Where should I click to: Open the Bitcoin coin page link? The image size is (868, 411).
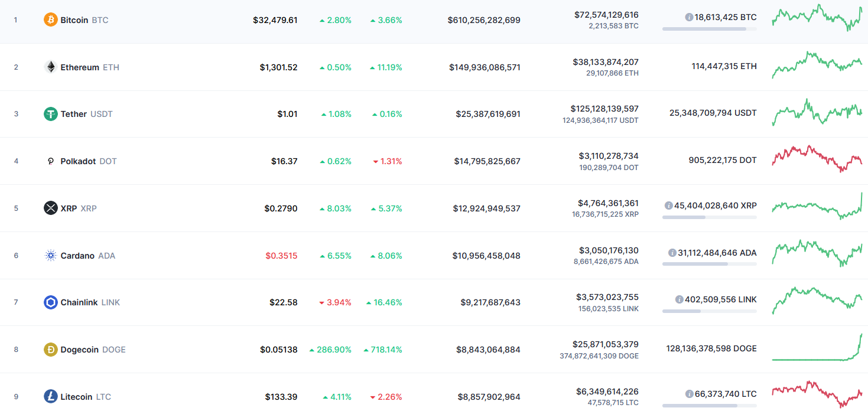(x=84, y=20)
